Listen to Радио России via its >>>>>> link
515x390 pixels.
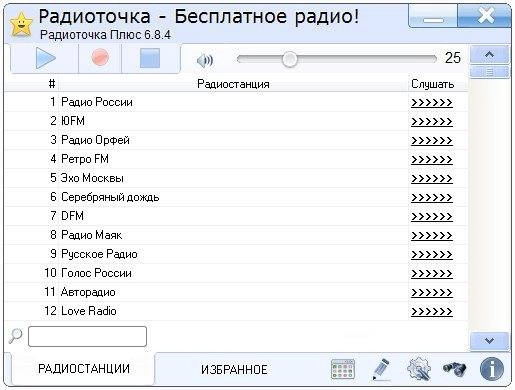(432, 102)
